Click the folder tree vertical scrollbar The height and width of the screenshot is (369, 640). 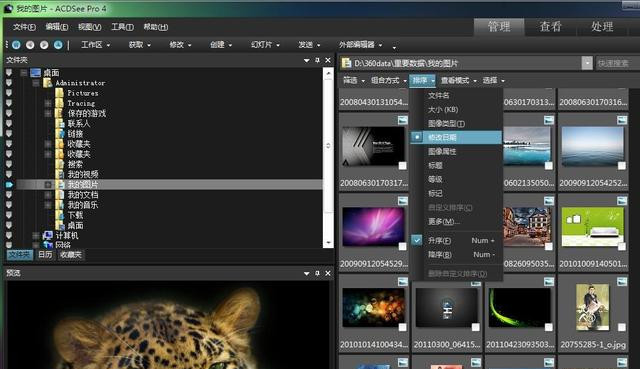[328, 157]
